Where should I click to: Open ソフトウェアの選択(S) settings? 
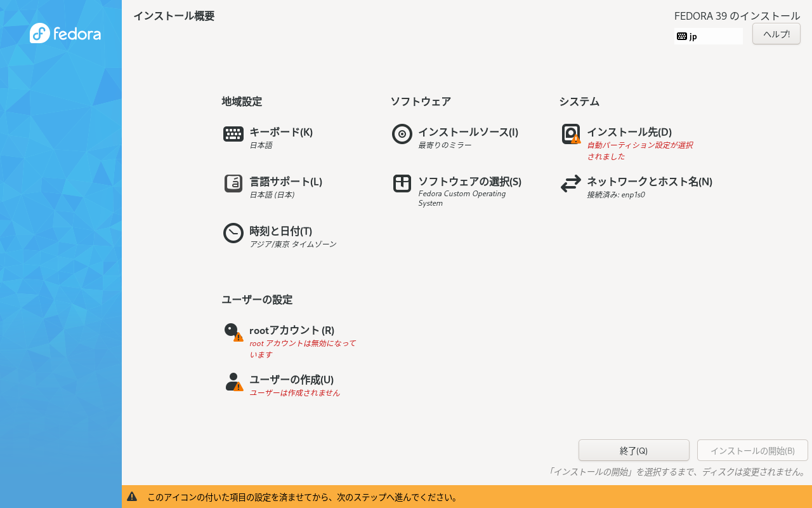[470, 182]
